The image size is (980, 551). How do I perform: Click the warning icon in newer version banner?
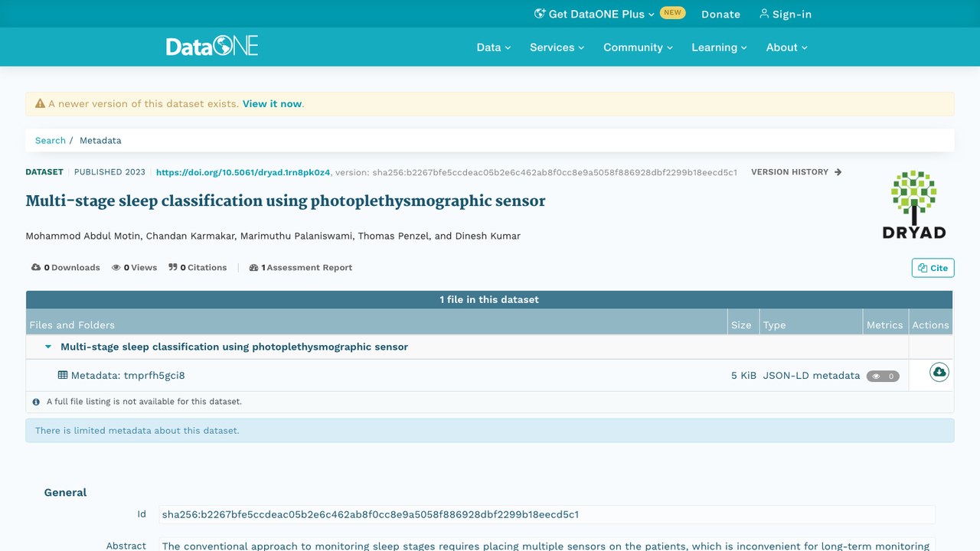tap(41, 103)
